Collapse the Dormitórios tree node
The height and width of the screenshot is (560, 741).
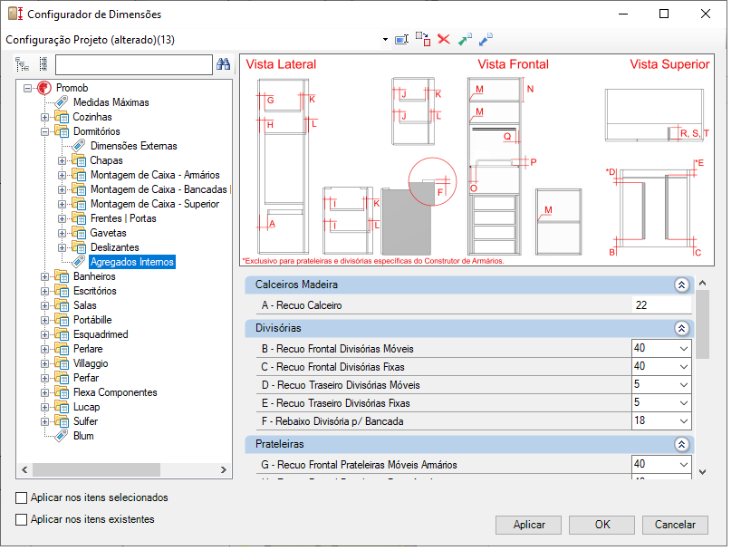[44, 131]
